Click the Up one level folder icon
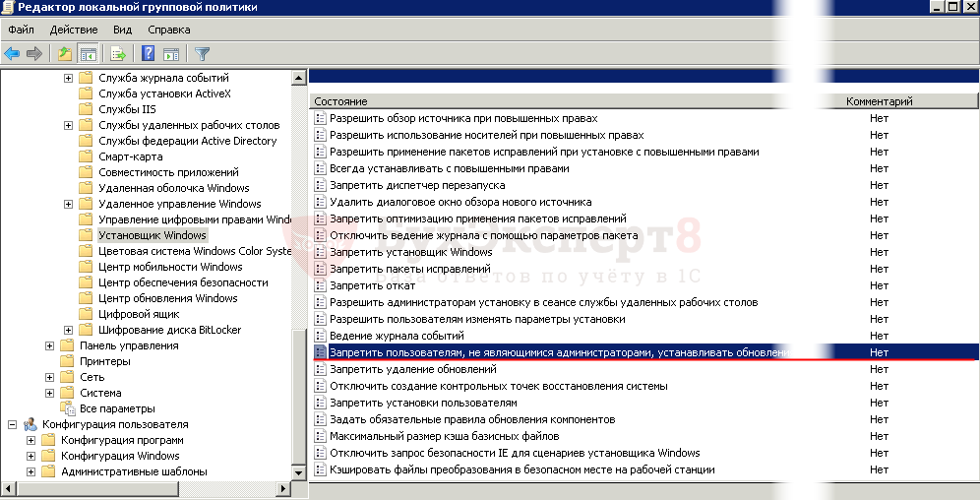The width and height of the screenshot is (980, 500). (65, 53)
